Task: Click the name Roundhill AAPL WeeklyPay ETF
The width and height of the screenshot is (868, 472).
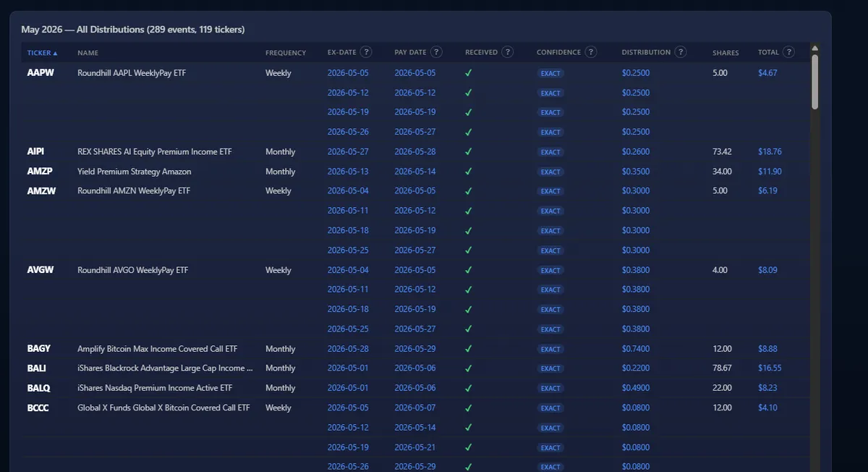Action: 132,73
